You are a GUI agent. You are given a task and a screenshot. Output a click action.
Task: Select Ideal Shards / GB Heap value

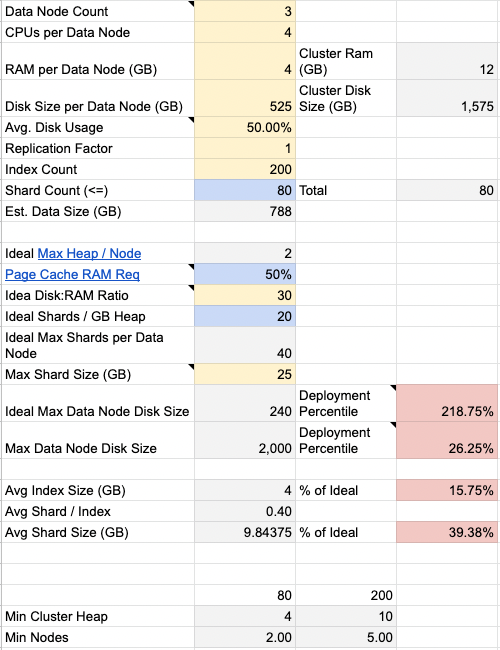click(245, 316)
